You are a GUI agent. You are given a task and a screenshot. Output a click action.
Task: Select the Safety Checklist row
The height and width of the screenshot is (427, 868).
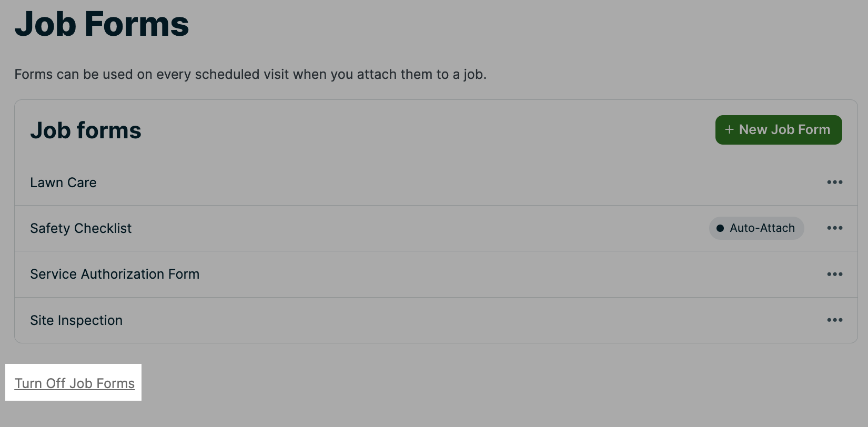click(x=80, y=228)
